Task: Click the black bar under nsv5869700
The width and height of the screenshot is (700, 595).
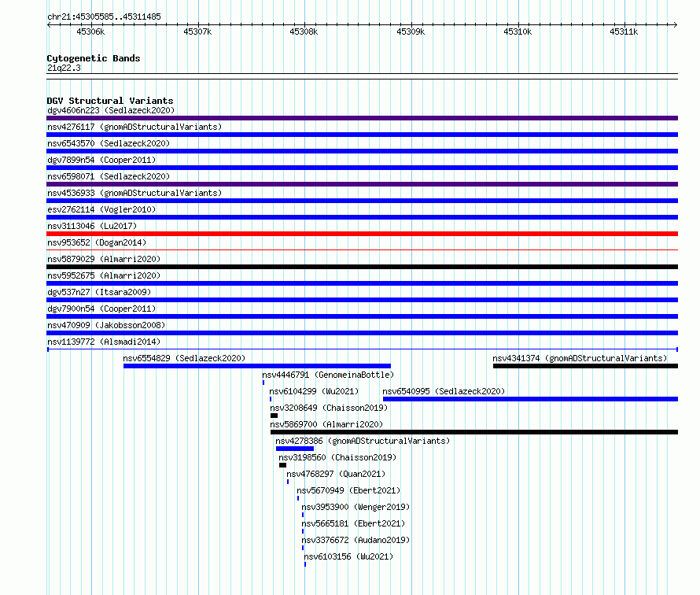Action: click(474, 432)
